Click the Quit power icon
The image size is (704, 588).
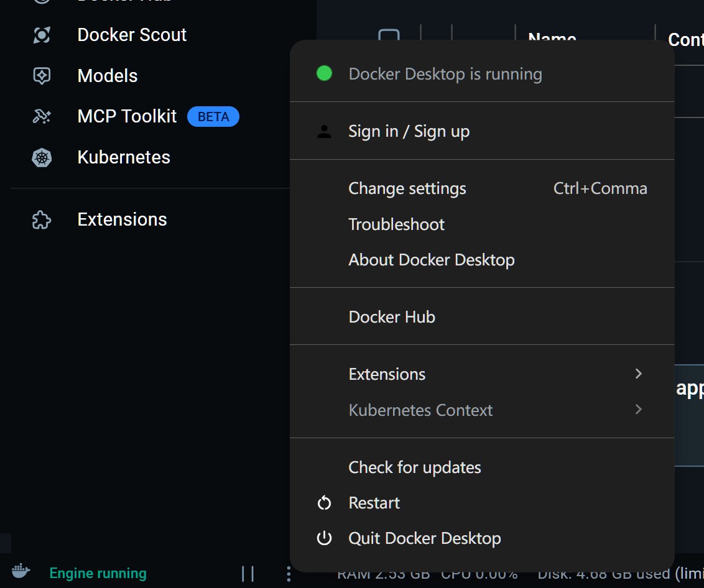[x=324, y=538]
